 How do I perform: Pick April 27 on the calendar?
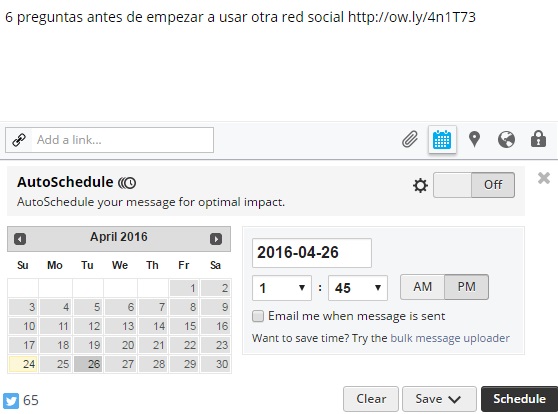pos(121,364)
